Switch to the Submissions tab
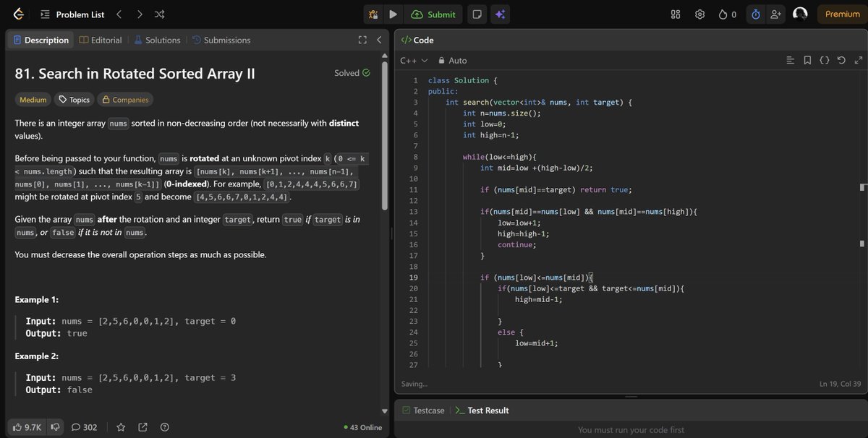This screenshot has height=438, width=868. pos(221,40)
